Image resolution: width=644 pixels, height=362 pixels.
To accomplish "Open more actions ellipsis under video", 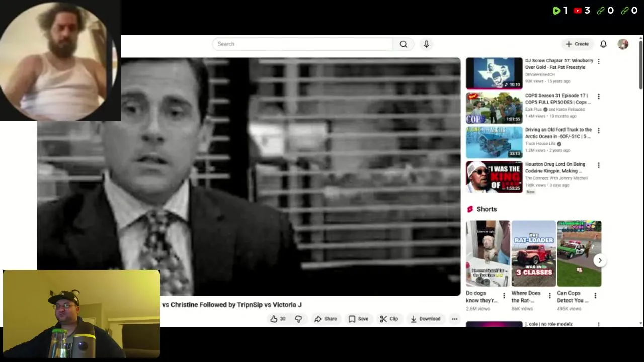I will pyautogui.click(x=454, y=319).
